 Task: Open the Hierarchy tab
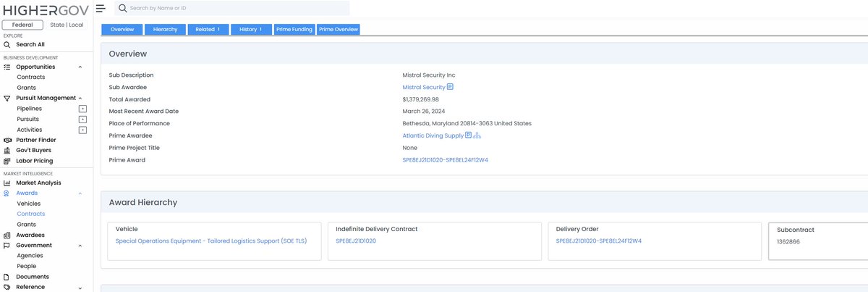(x=165, y=29)
